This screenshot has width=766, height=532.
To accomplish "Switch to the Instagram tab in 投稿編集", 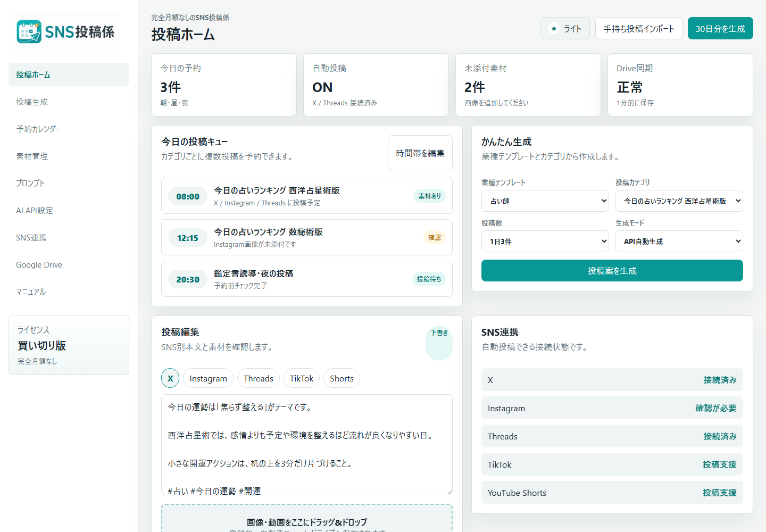I will (208, 378).
